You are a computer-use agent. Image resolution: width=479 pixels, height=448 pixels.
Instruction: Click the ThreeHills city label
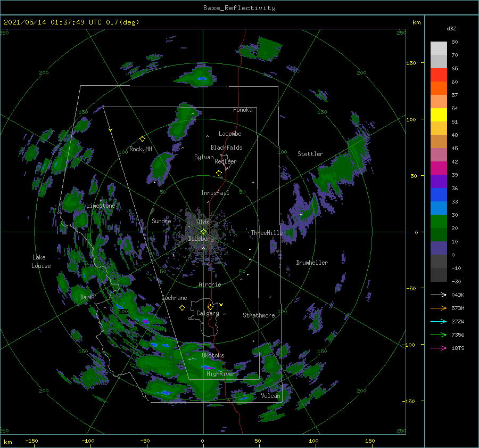[267, 233]
